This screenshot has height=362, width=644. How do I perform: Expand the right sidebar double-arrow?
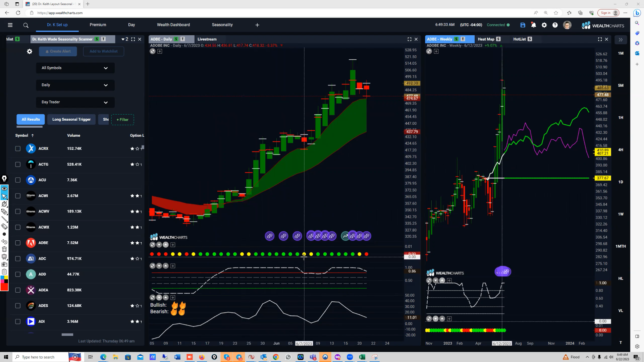point(621,40)
